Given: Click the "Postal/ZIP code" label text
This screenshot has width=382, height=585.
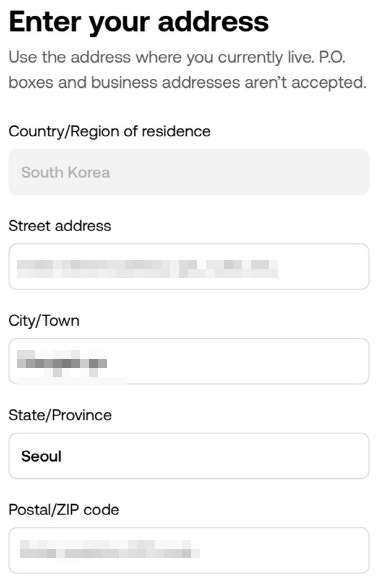Looking at the screenshot, I should 64,510.
